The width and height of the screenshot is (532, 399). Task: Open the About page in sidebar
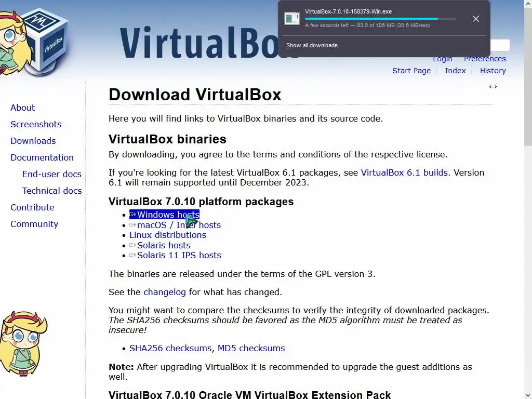[x=22, y=108]
